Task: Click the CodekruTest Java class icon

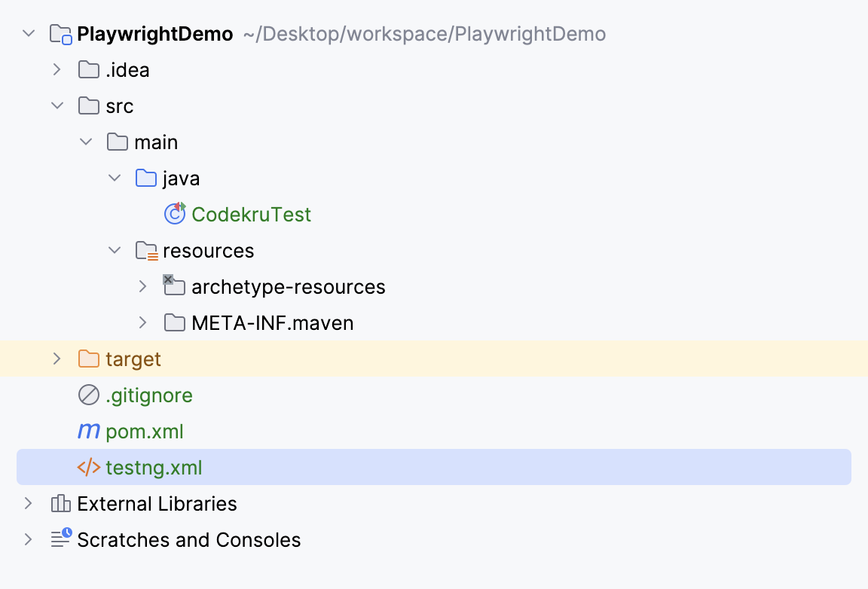Action: pos(175,215)
